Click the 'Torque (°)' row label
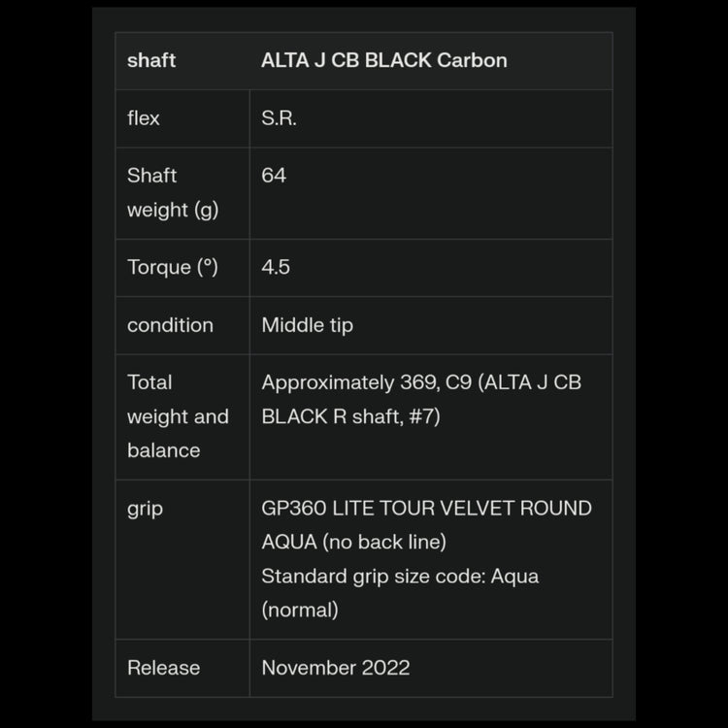 tap(172, 267)
